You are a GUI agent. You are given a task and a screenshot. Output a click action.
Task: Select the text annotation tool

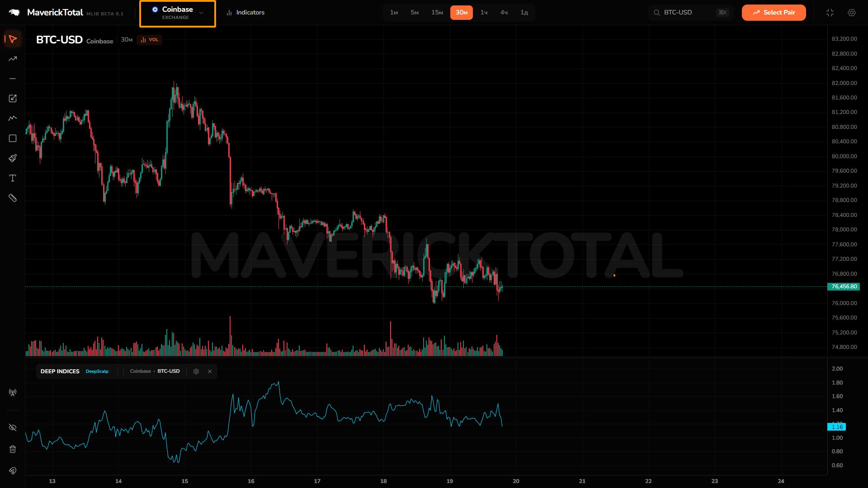click(x=13, y=178)
